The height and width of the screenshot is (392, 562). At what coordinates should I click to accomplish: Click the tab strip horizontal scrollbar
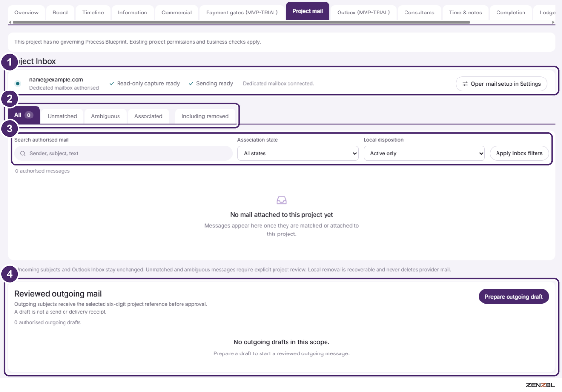coord(241,22)
